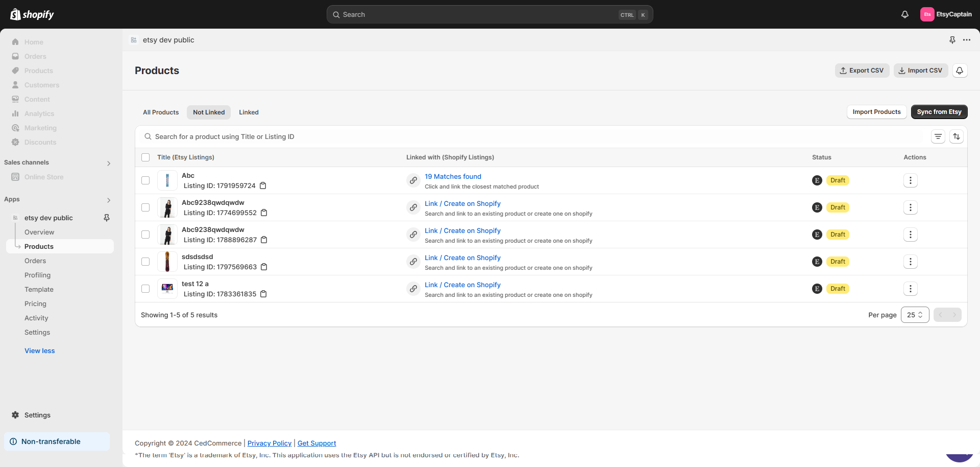Open Shopify Analytics in main sidebar
This screenshot has height=467, width=980.
pyautogui.click(x=39, y=113)
